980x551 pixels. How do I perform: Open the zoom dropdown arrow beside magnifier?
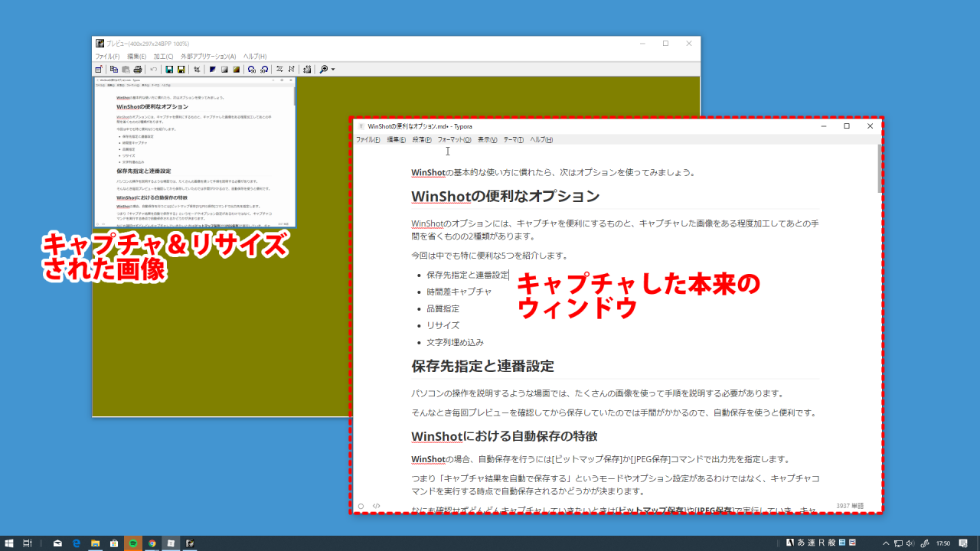tap(333, 70)
